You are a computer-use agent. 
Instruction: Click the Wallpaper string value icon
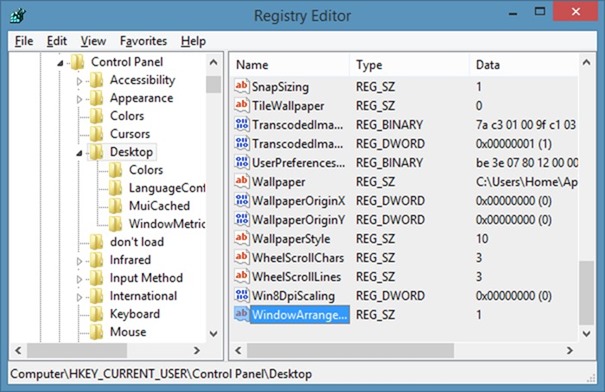pos(242,181)
